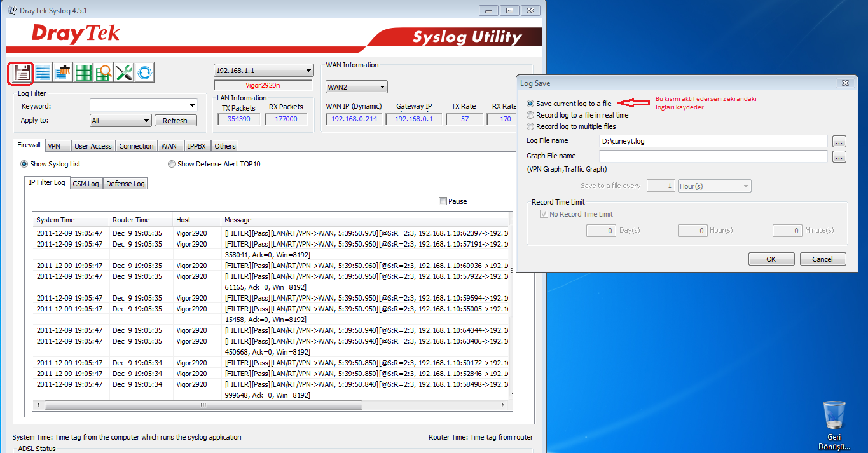
Task: Expand the 'Apply to' All dropdown
Action: click(x=146, y=121)
